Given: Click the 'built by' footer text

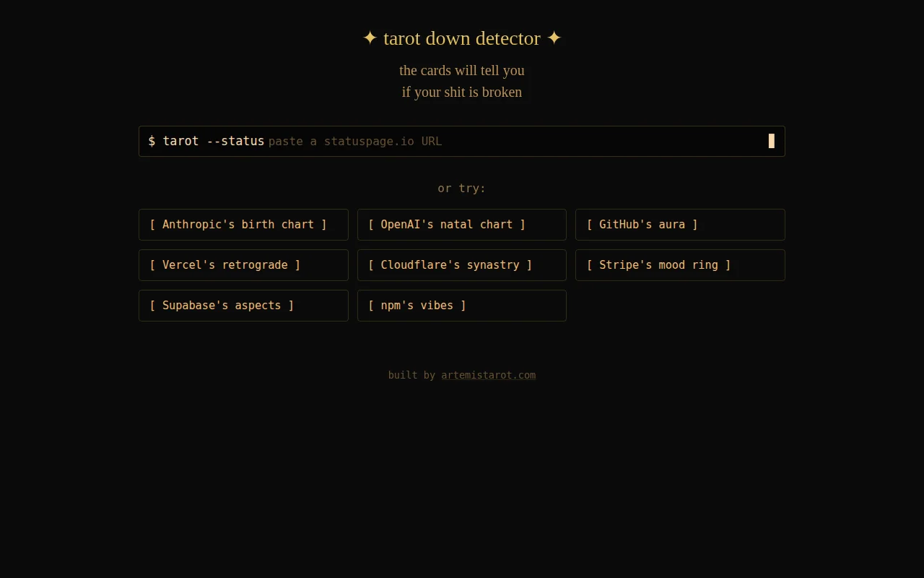Looking at the screenshot, I should coord(411,375).
